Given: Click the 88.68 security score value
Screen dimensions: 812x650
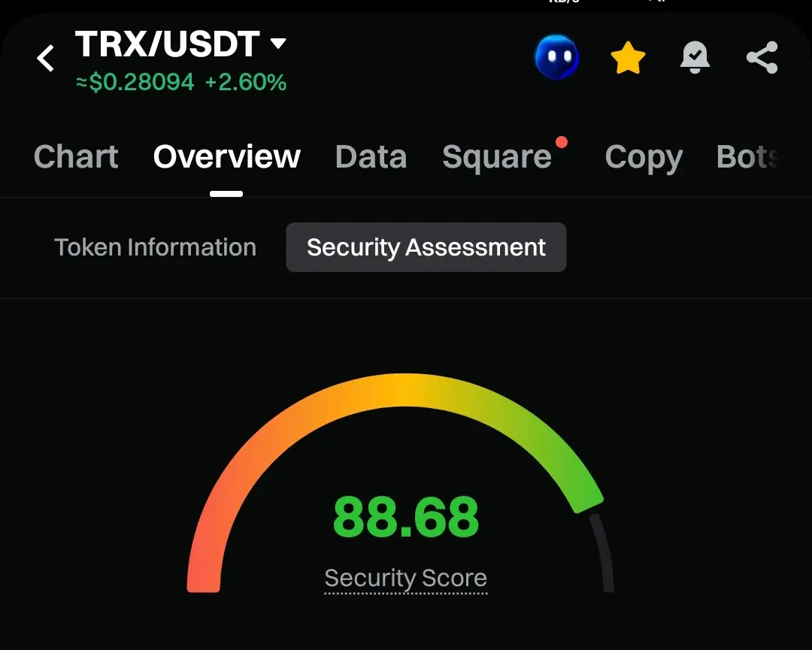Looking at the screenshot, I should pyautogui.click(x=405, y=517).
